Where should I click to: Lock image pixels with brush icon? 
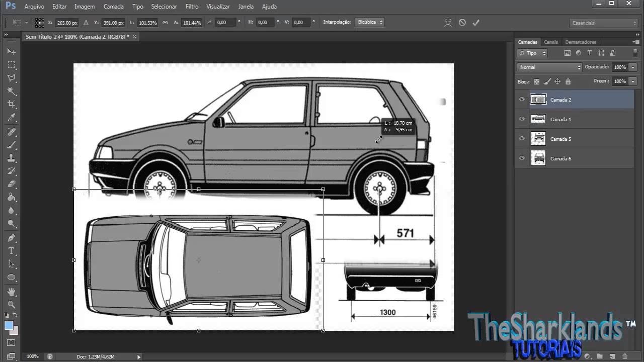coord(547,81)
